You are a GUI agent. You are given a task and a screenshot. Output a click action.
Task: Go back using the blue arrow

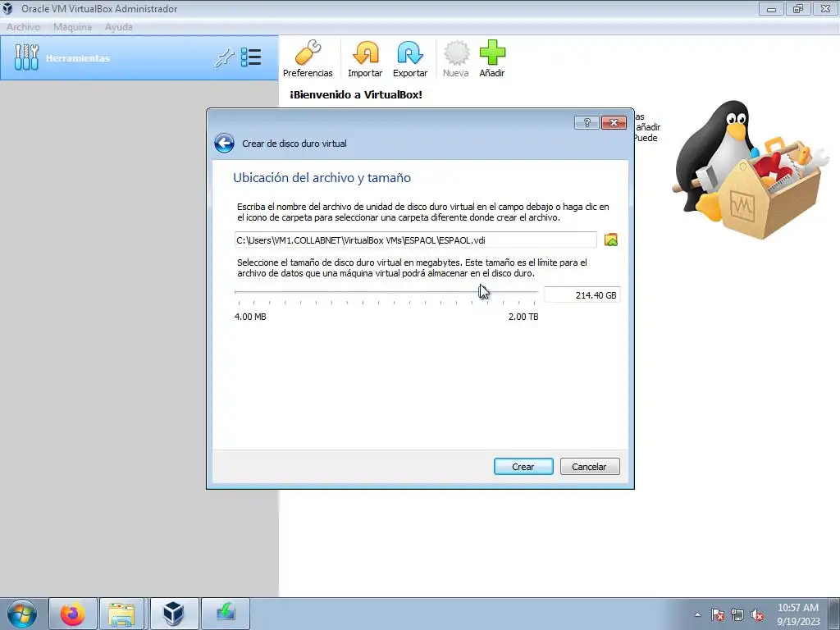(224, 143)
